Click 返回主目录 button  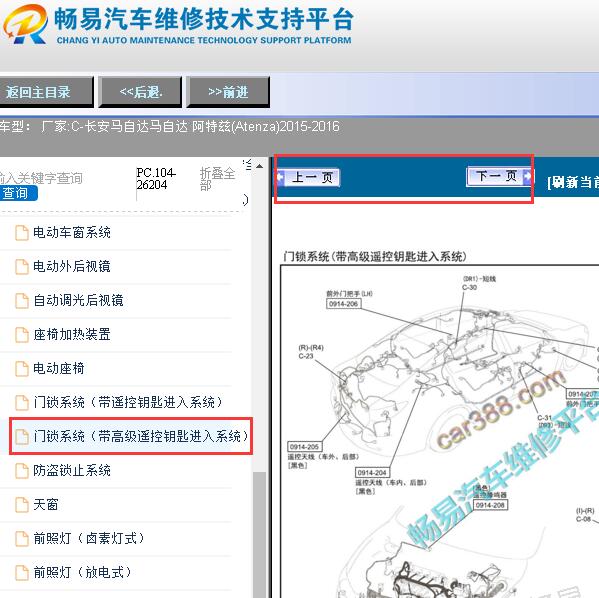click(x=46, y=92)
